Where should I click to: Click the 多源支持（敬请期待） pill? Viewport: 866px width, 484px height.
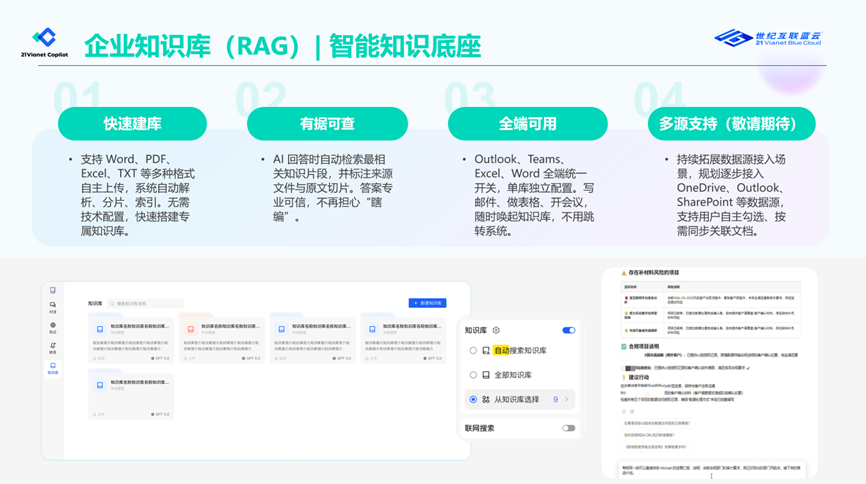click(x=730, y=124)
